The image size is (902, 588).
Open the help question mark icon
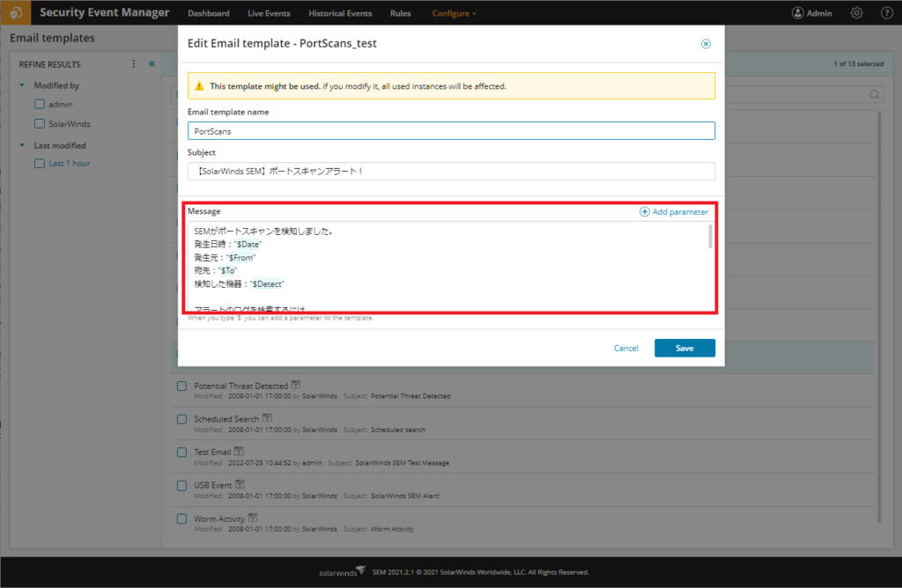click(x=886, y=12)
